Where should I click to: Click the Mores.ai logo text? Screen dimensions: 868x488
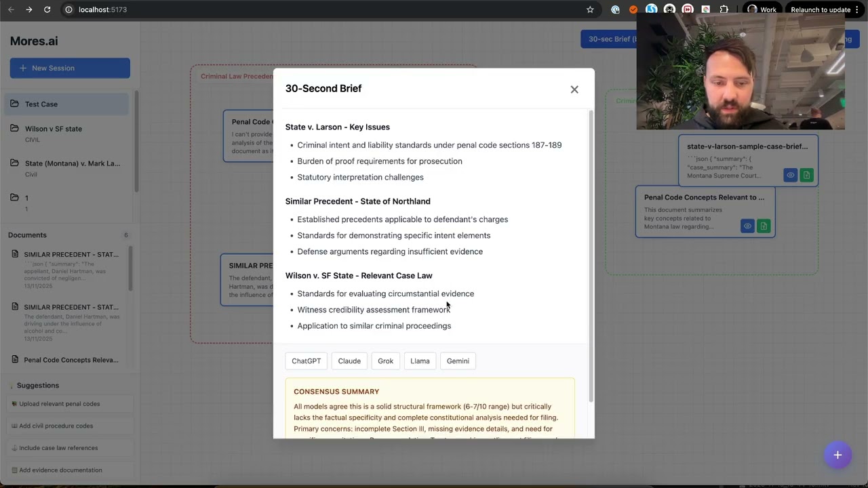point(34,41)
